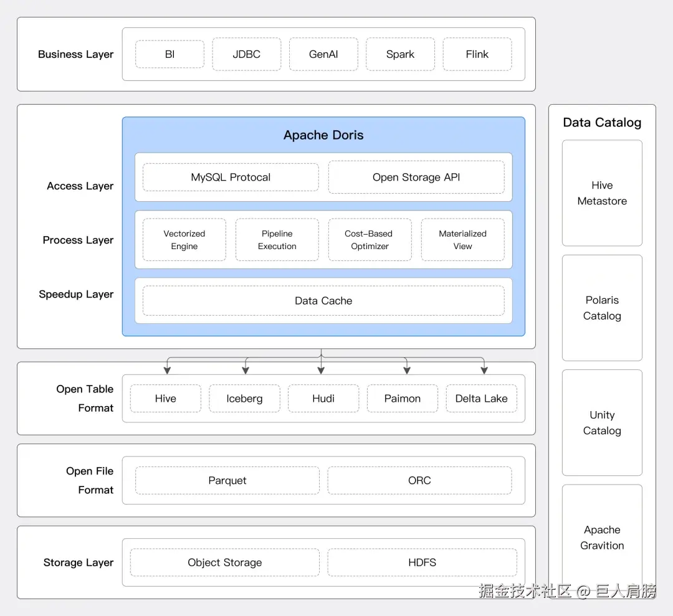The height and width of the screenshot is (616, 673).
Task: Click the Pipeline Execution box
Action: pyautogui.click(x=277, y=240)
